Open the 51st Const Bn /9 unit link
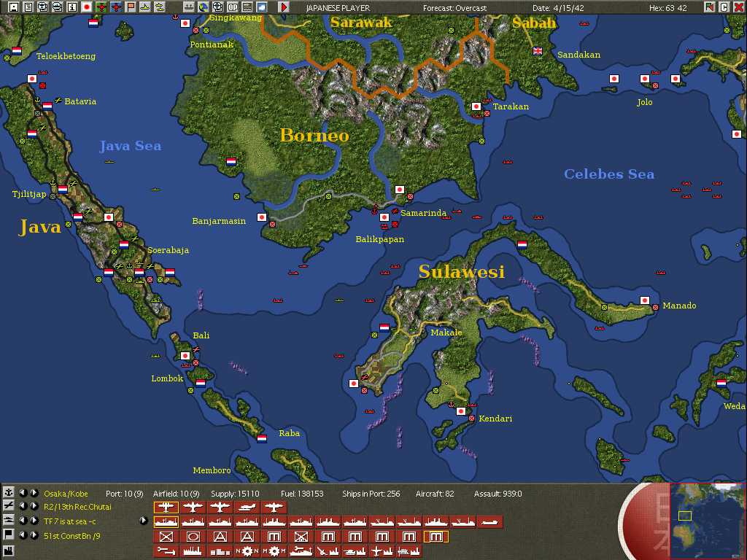This screenshot has width=747, height=560. (72, 536)
